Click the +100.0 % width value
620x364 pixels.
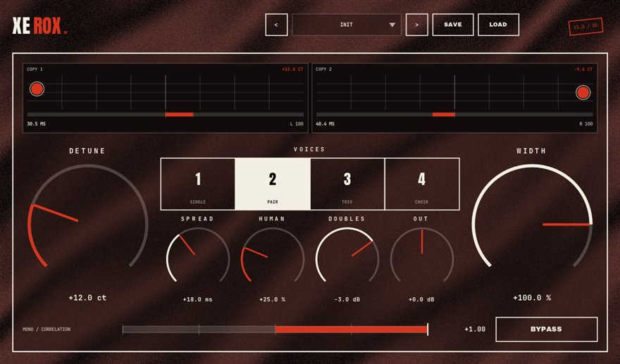[532, 298]
